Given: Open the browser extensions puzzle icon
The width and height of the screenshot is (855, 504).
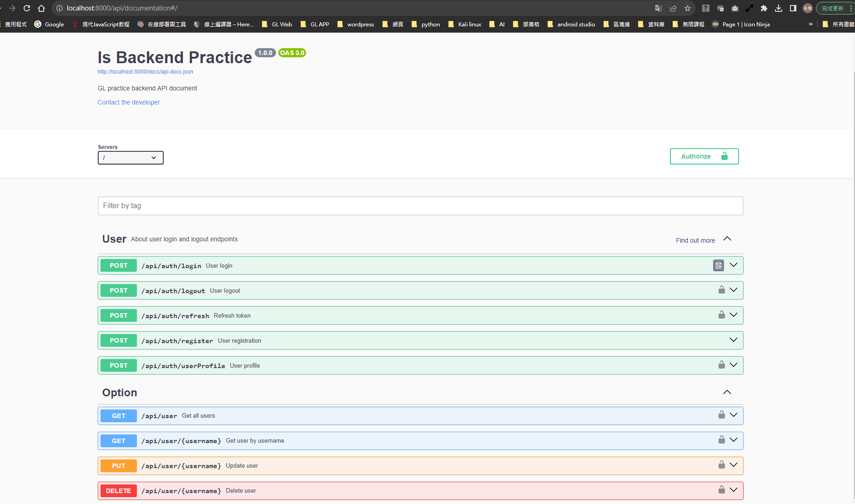Looking at the screenshot, I should pyautogui.click(x=764, y=8).
